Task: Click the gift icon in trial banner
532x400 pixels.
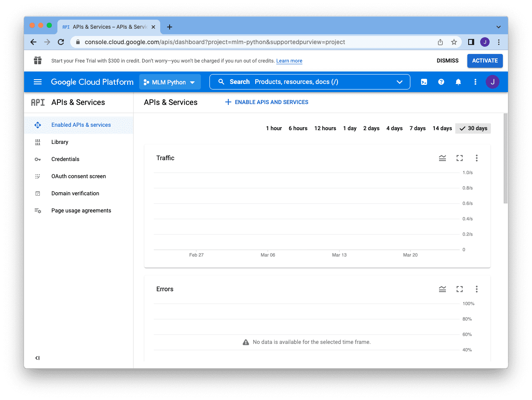Action: point(38,60)
